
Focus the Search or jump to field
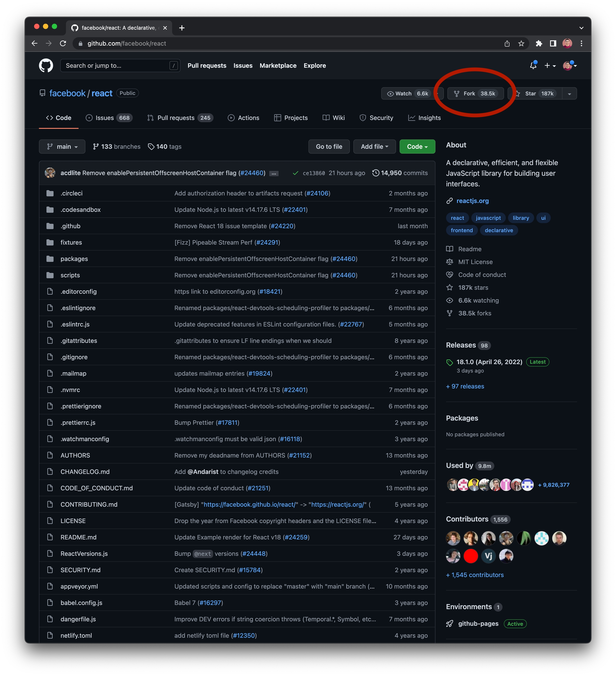pyautogui.click(x=120, y=65)
